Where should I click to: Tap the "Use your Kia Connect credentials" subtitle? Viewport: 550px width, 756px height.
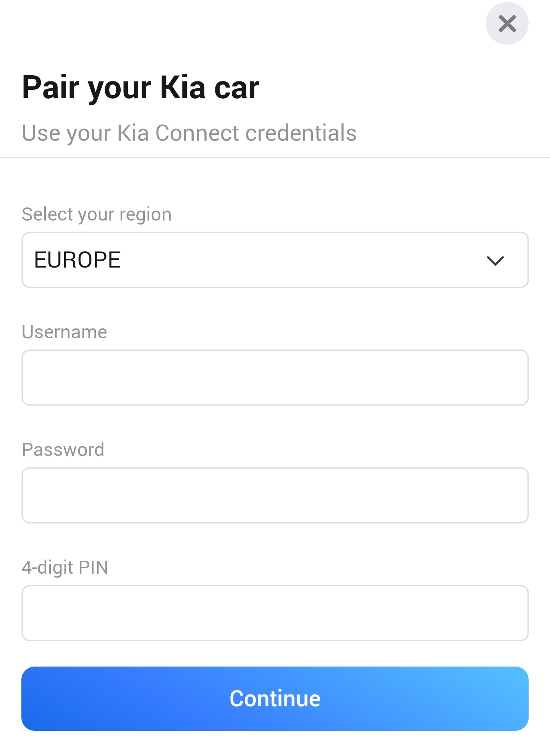click(x=189, y=133)
